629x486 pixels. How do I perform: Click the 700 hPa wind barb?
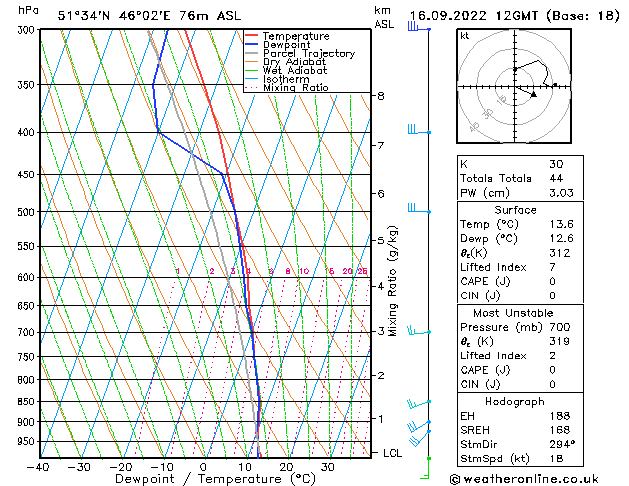click(419, 331)
